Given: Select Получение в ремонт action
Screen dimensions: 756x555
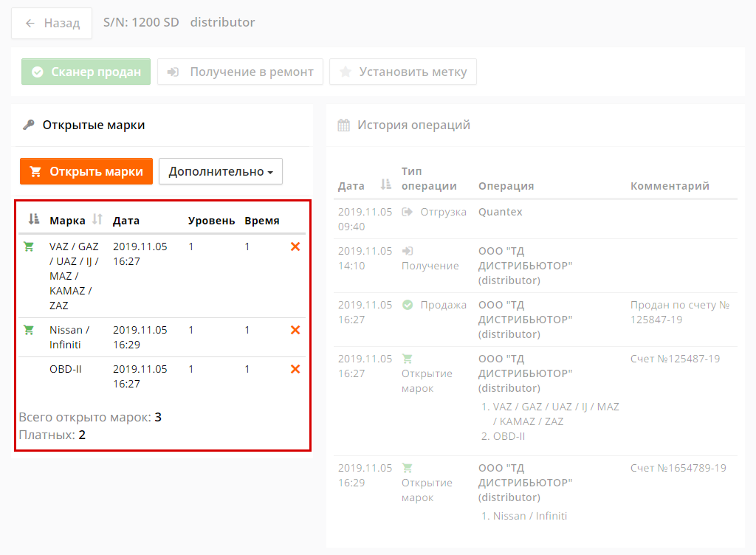Looking at the screenshot, I should [x=240, y=72].
